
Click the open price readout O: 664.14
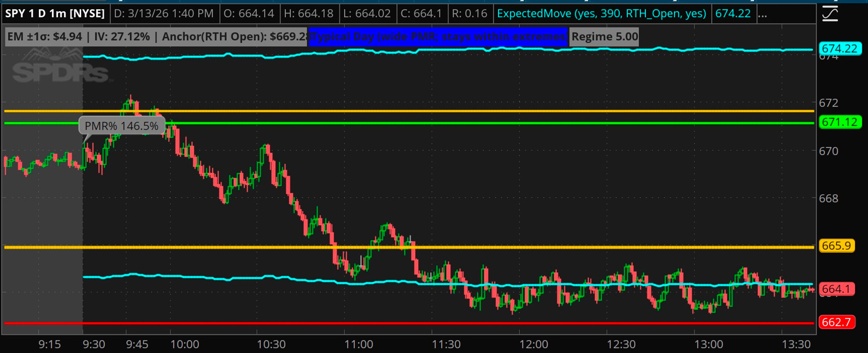point(249,14)
